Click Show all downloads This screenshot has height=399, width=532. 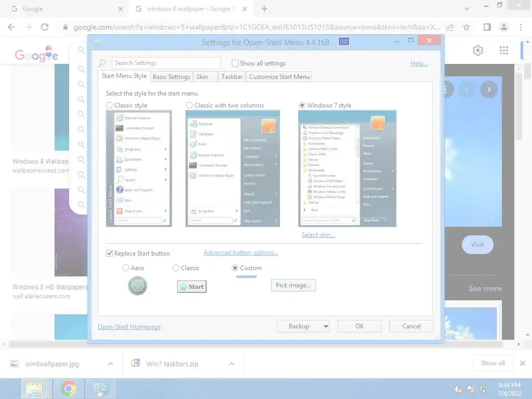point(493,363)
